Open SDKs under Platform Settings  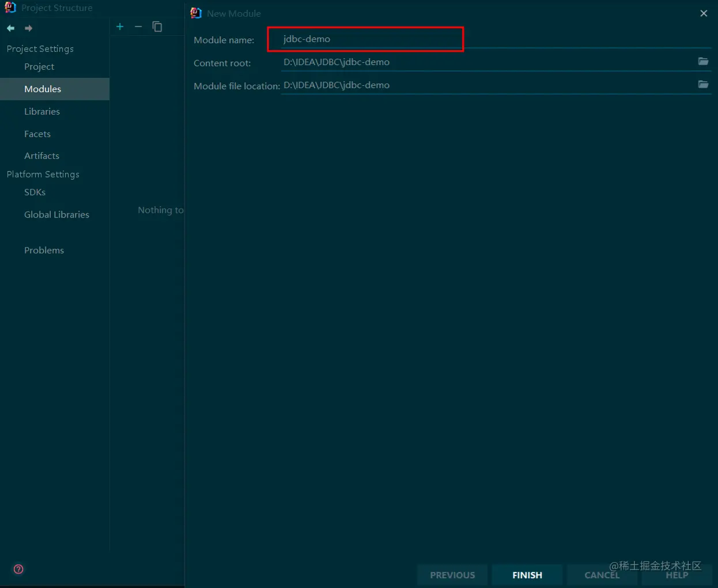pos(35,192)
